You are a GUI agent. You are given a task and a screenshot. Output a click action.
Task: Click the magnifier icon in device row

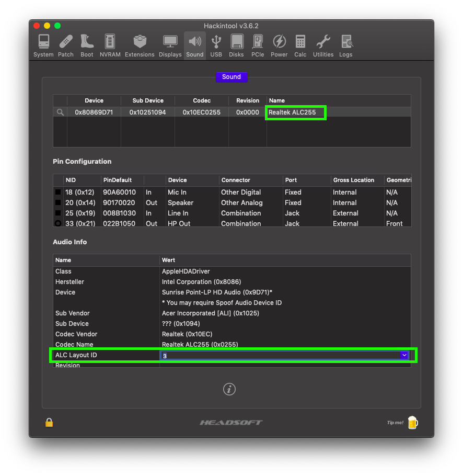pyautogui.click(x=60, y=112)
